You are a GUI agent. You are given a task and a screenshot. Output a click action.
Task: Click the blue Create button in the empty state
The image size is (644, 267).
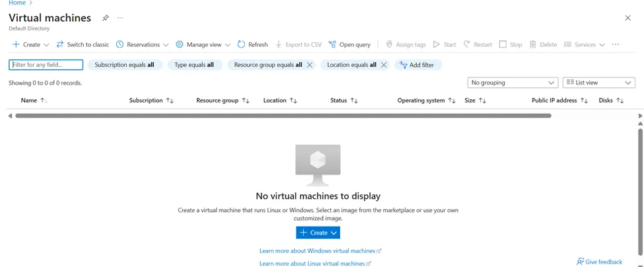point(318,233)
